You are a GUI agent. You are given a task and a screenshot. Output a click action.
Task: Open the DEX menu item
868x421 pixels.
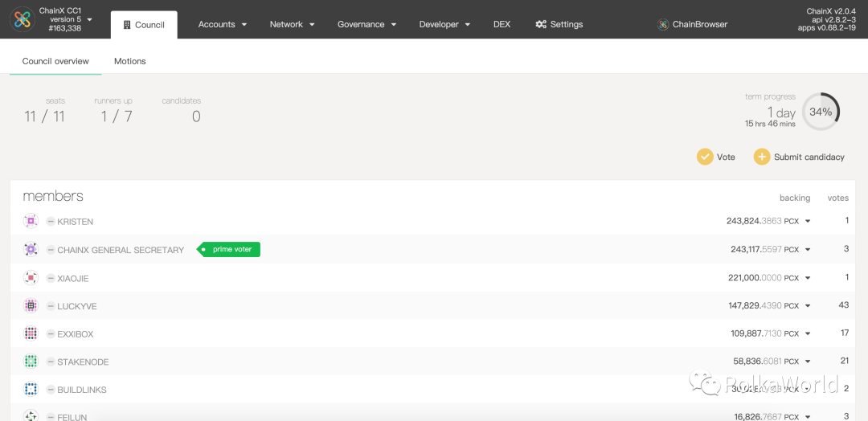click(x=502, y=24)
